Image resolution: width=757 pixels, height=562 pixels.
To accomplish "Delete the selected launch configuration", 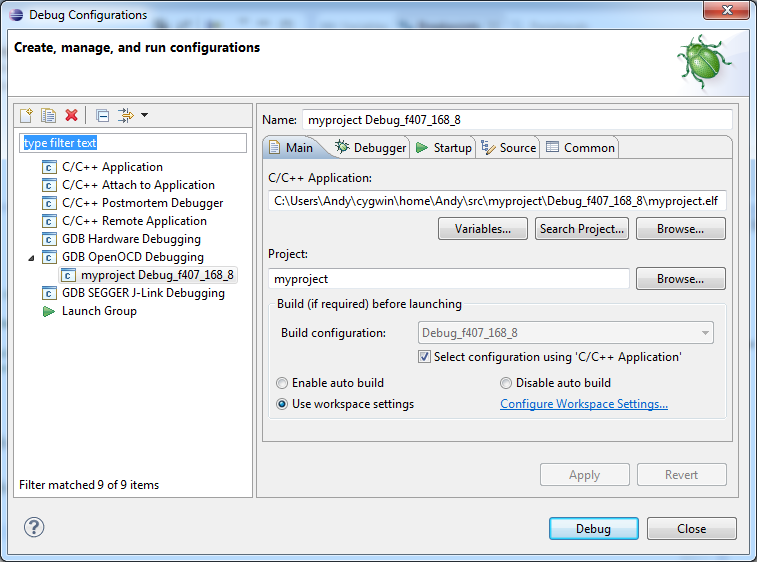I will pyautogui.click(x=71, y=115).
